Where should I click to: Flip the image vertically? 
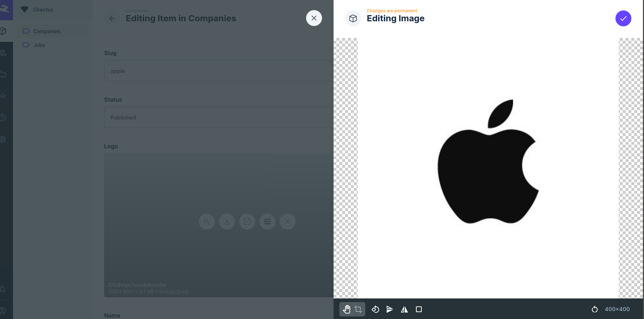pos(390,309)
